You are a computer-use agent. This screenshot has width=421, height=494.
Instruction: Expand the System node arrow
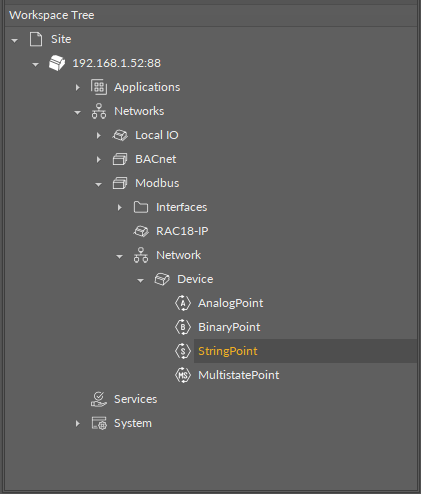coord(77,423)
